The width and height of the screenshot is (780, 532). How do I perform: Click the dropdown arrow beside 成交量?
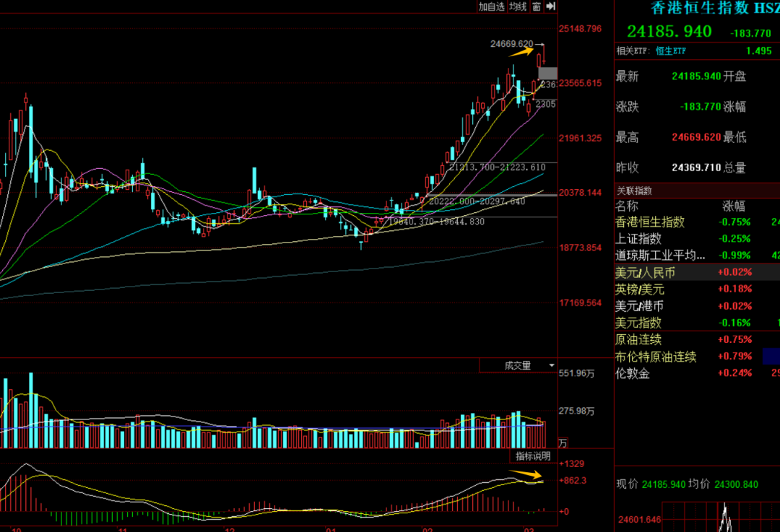tap(552, 366)
